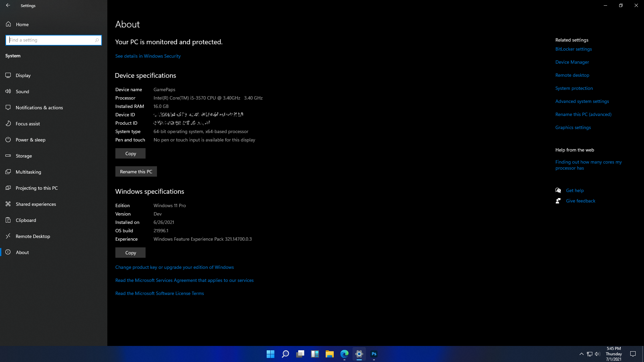Open File Explorer from the taskbar

tap(329, 354)
